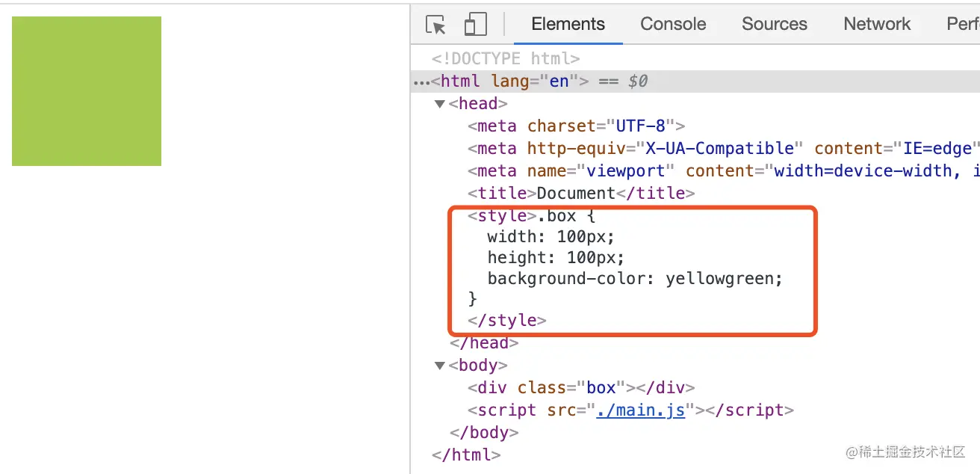Click the style tag opening line
This screenshot has width=980, height=474.
pos(532,216)
